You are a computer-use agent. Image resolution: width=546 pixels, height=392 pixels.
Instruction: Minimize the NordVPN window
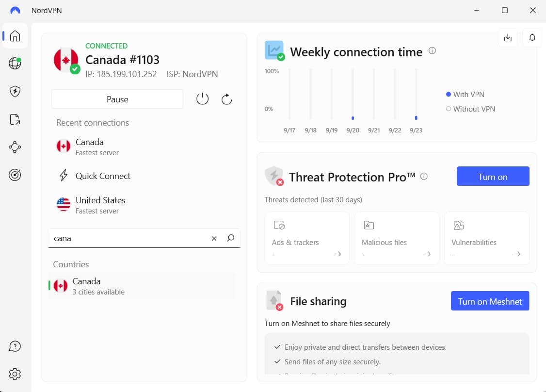[x=477, y=11]
